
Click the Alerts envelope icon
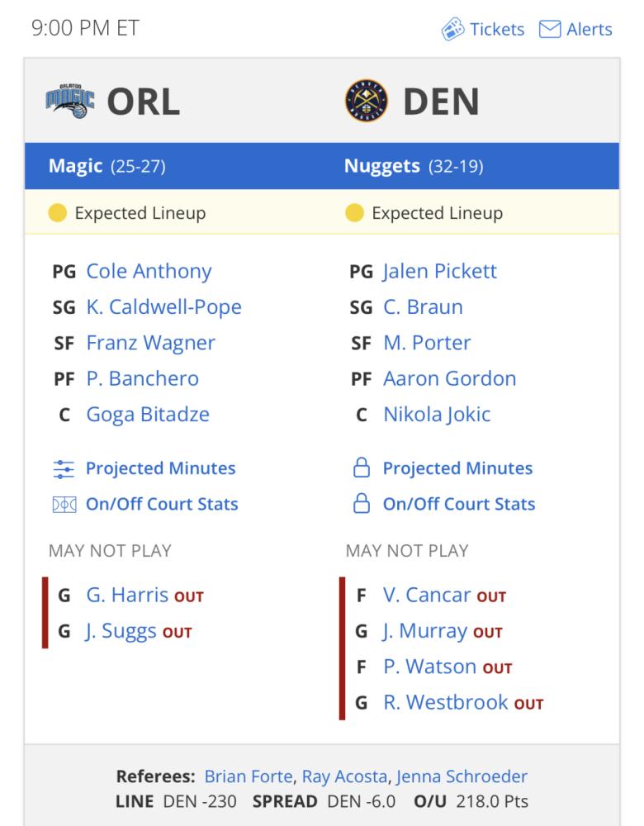pyautogui.click(x=550, y=29)
